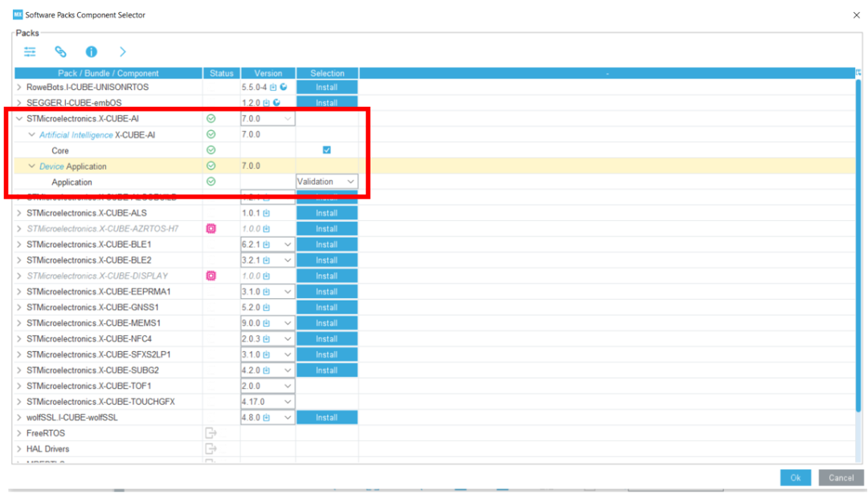Install the X-CUBE-NFC4 pack

[326, 339]
